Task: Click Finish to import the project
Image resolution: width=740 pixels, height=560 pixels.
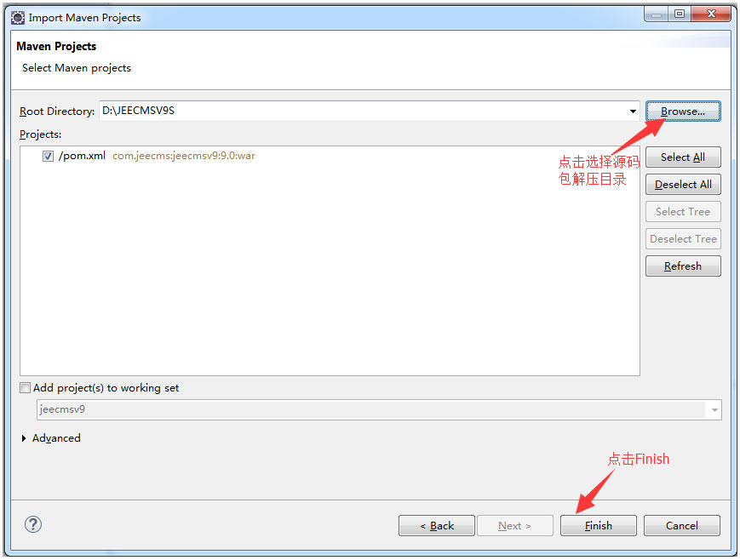Action: point(598,526)
